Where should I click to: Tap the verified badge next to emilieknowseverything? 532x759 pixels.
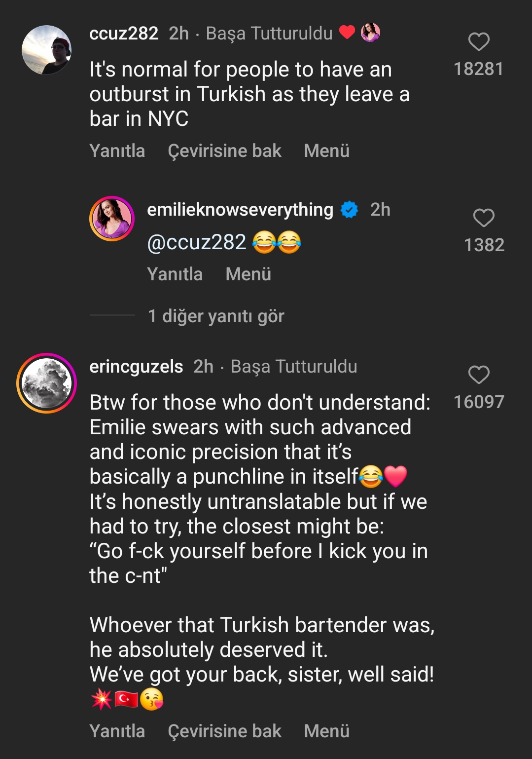pos(350,210)
